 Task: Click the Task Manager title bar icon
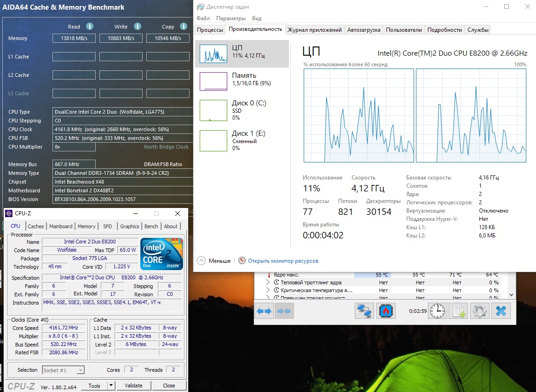[x=201, y=7]
